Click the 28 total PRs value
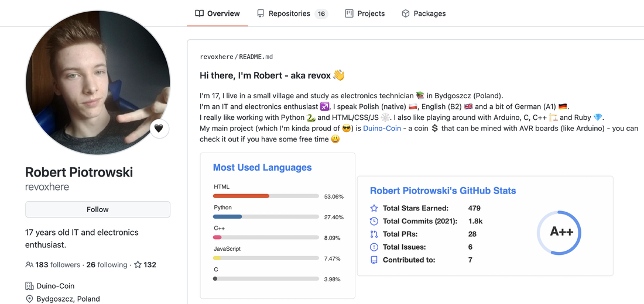The width and height of the screenshot is (644, 304). [x=472, y=234]
